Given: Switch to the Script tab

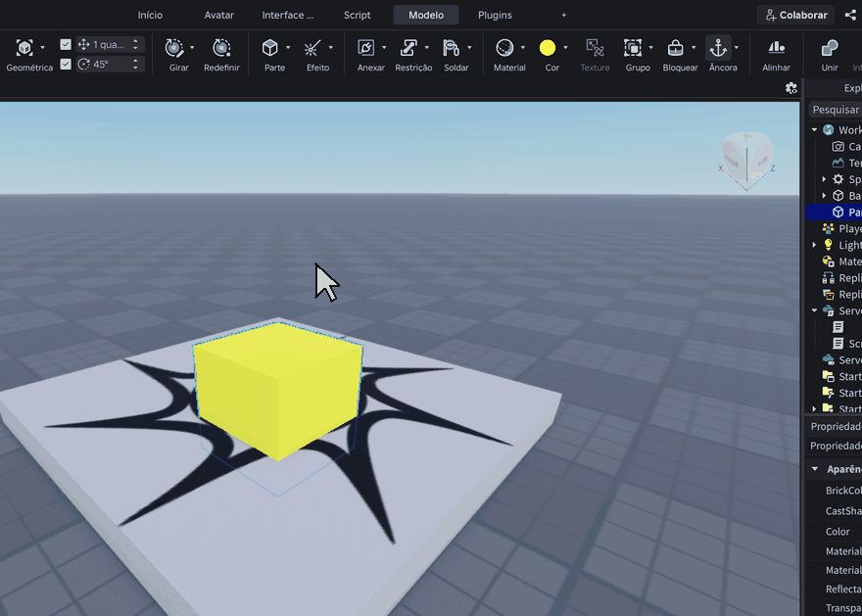Looking at the screenshot, I should 357,15.
